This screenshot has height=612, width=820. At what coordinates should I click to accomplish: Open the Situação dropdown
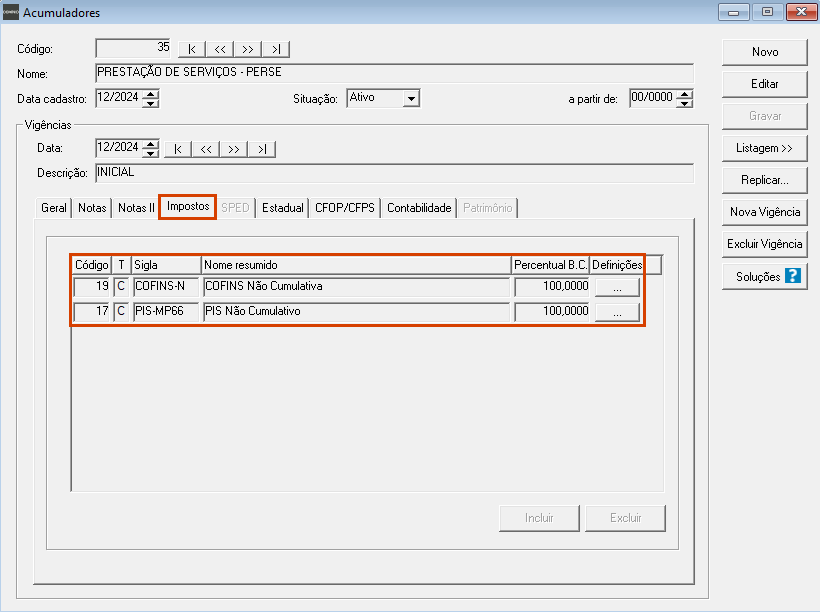(x=412, y=98)
